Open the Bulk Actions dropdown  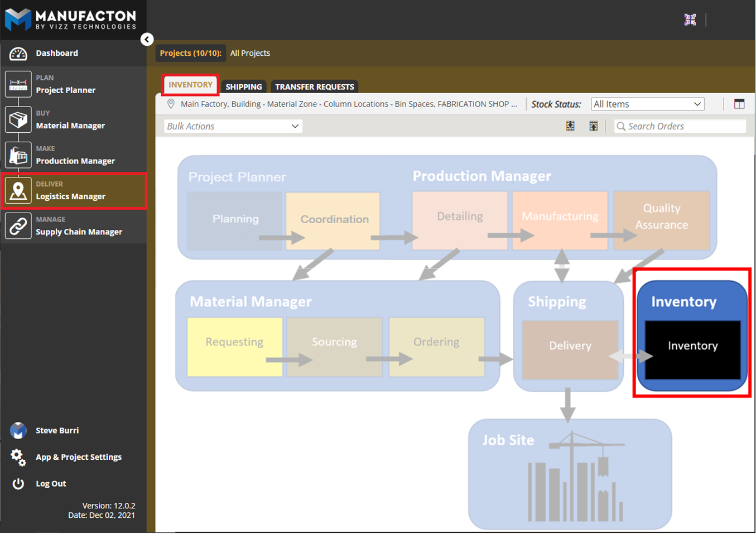click(x=233, y=126)
